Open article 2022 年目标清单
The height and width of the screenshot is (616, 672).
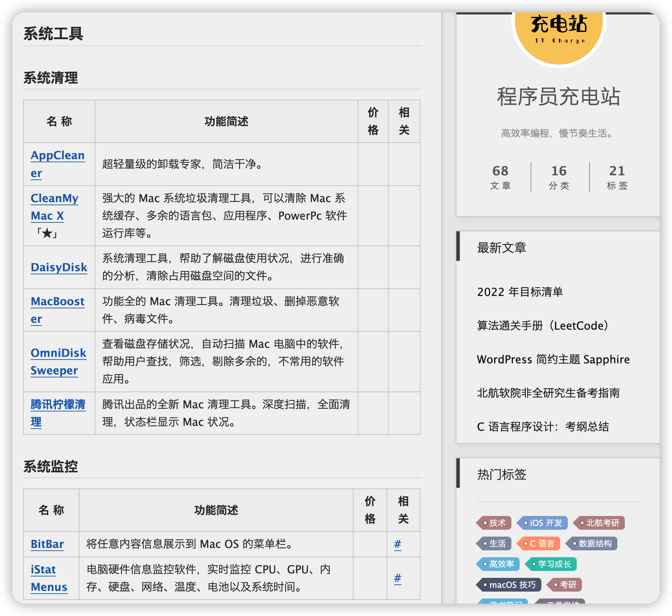click(x=520, y=292)
